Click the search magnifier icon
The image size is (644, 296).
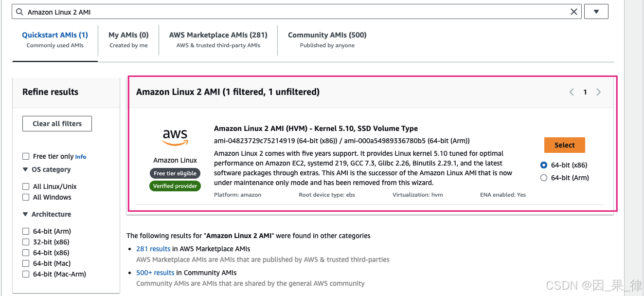(x=19, y=12)
